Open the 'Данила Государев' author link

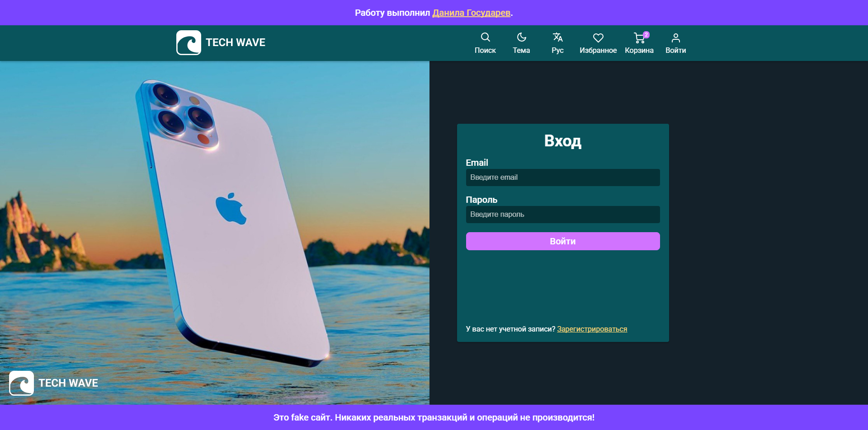(x=471, y=13)
